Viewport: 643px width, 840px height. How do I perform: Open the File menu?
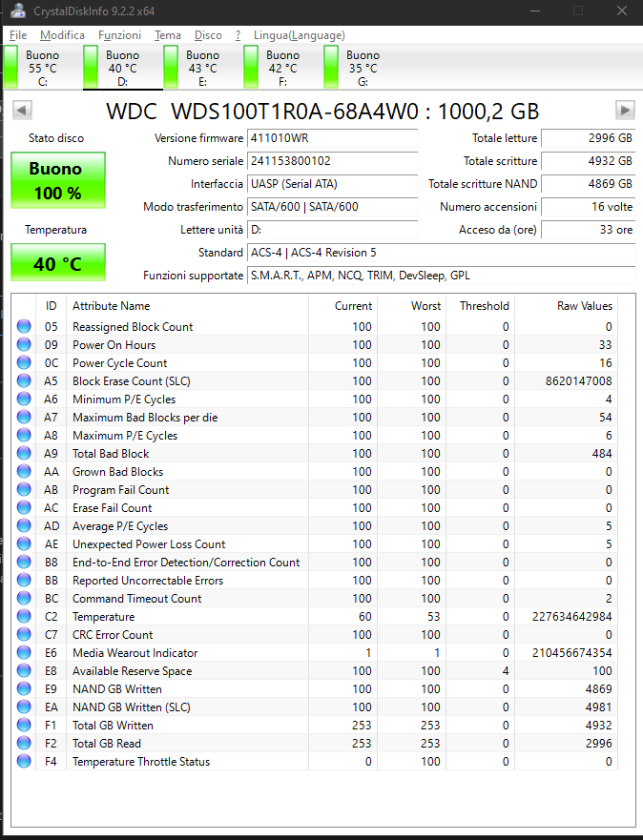coord(18,35)
